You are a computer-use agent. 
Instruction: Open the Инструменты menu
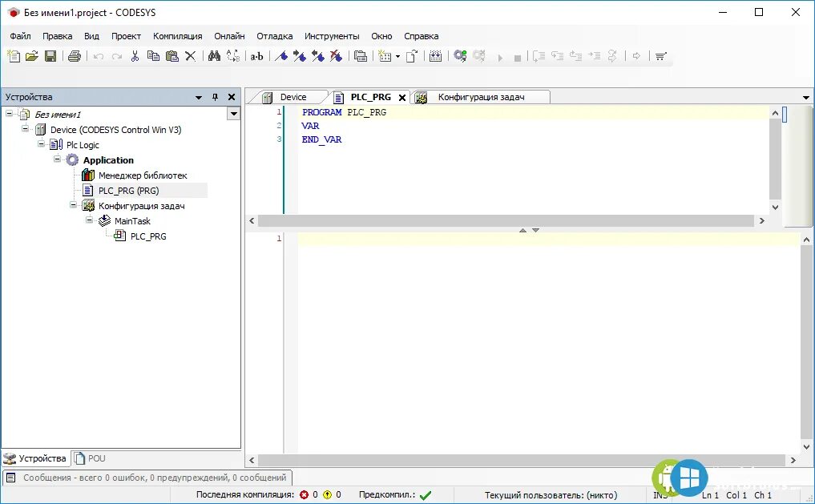point(332,36)
